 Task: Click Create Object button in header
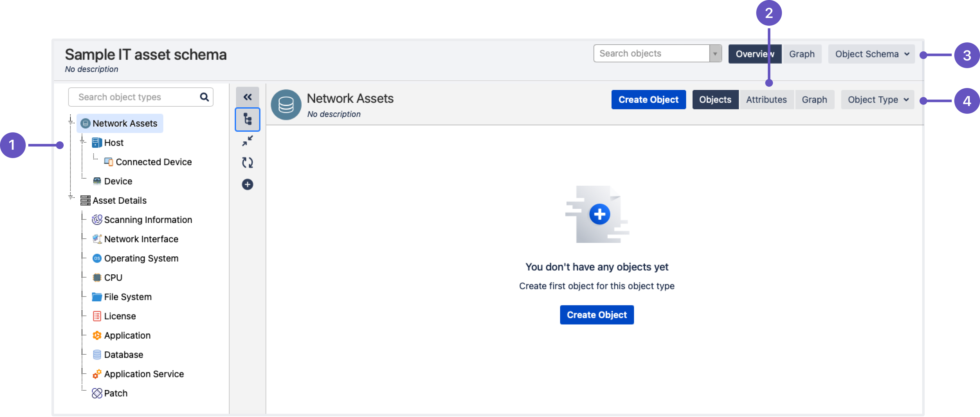(648, 100)
